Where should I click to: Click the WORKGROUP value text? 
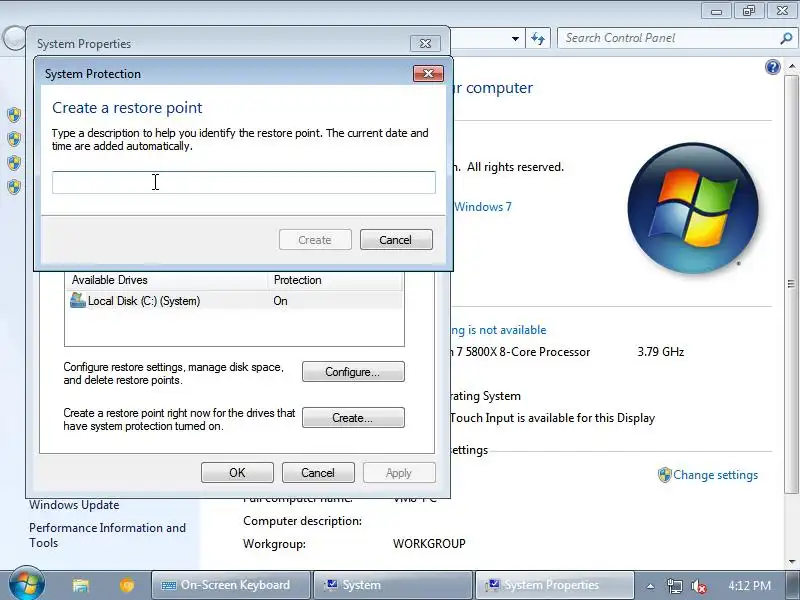coord(429,544)
